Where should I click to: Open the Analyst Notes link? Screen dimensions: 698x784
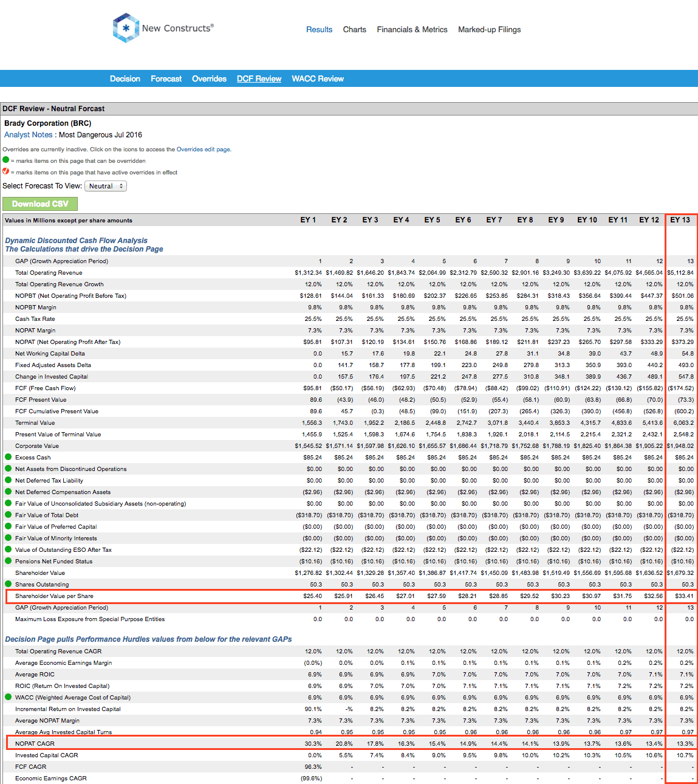(x=29, y=135)
